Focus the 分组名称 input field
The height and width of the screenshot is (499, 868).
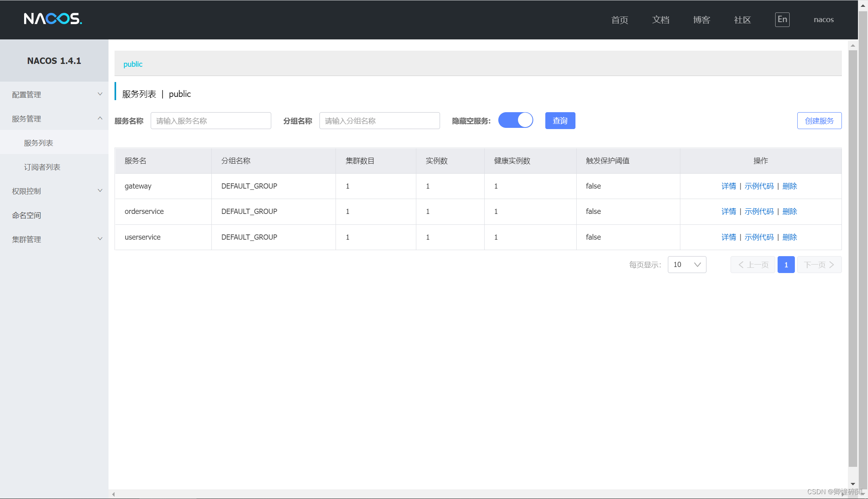[x=380, y=121]
